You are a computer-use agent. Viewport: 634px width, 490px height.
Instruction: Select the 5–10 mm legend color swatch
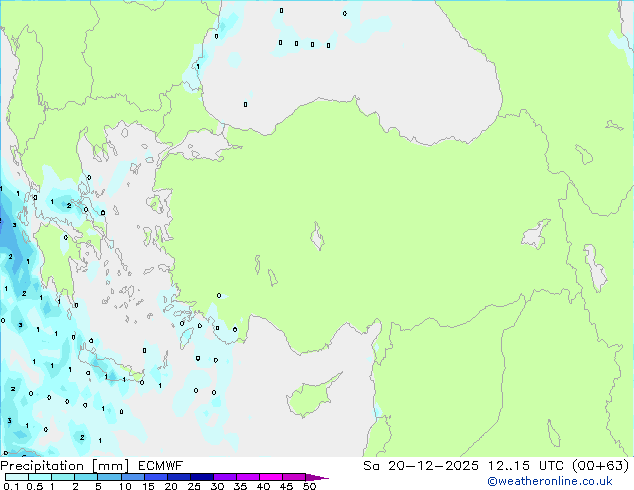pyautogui.click(x=109, y=477)
